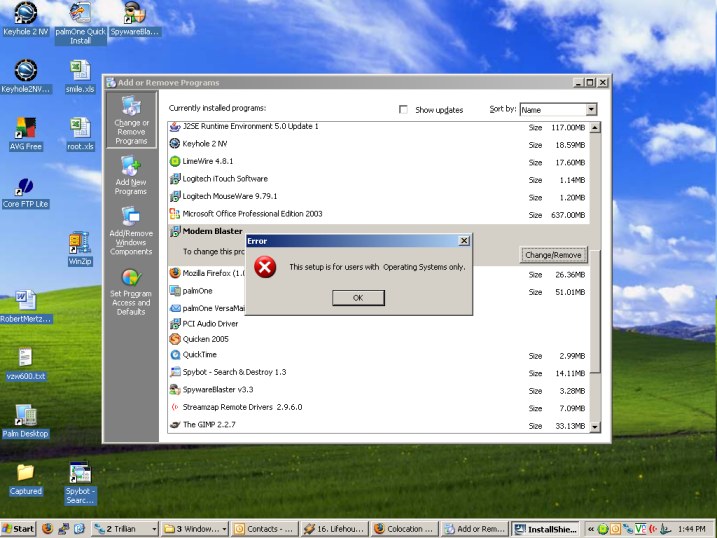Open the Captured folder on desktop
717x538 pixels.
[x=26, y=479]
